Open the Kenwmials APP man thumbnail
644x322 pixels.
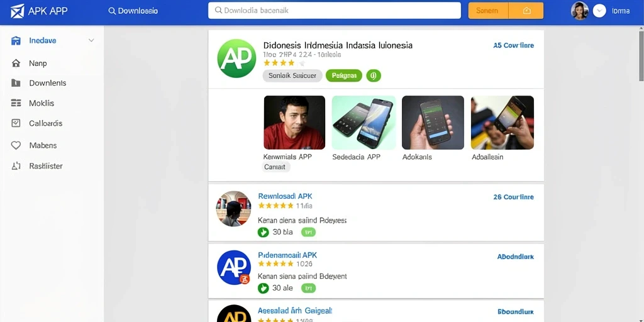[x=294, y=123]
